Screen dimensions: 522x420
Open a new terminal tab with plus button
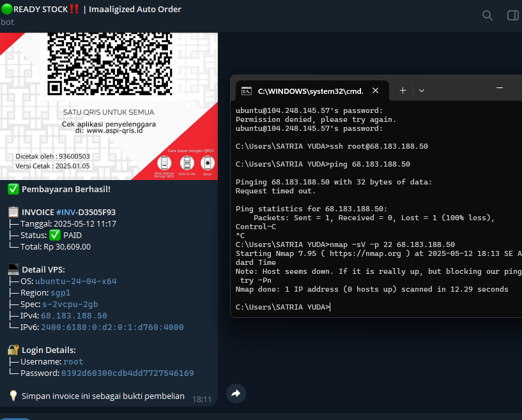(403, 91)
